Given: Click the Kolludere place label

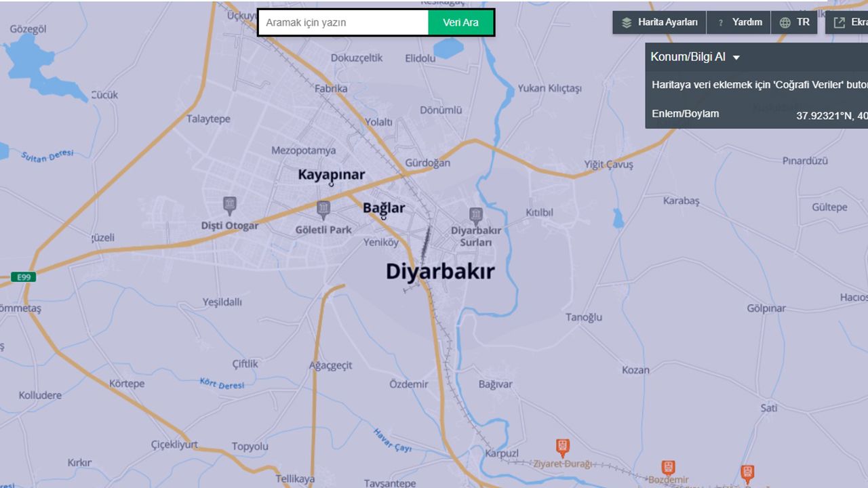Looking at the screenshot, I should tap(40, 395).
